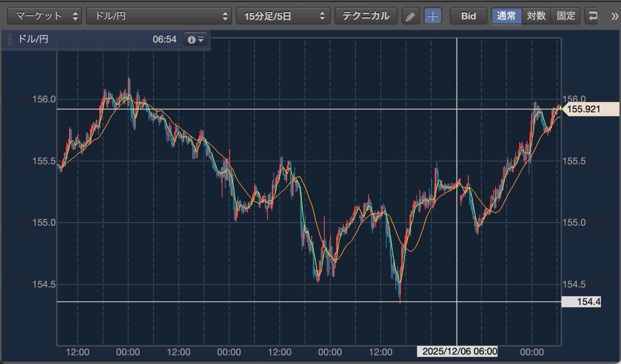Switch to 固定 fixed scale
Screen dimensions: 621x364
point(566,16)
